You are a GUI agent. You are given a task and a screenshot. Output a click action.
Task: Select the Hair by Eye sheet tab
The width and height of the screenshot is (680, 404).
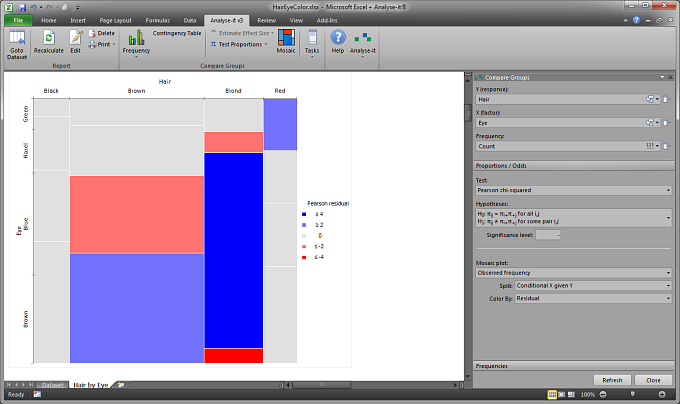(x=91, y=385)
